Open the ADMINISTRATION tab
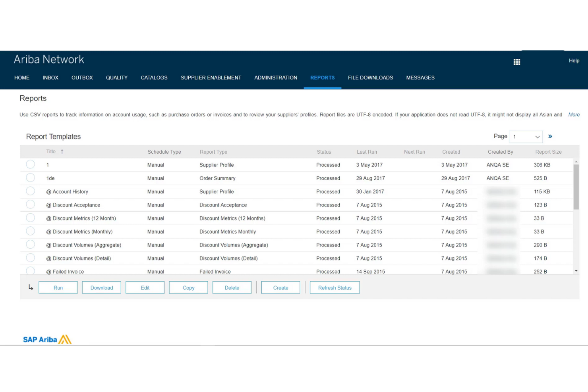588x392 pixels. 276,78
